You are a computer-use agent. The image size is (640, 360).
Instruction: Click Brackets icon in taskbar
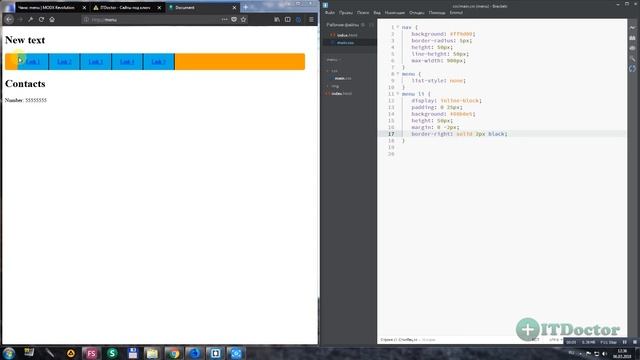click(x=216, y=353)
